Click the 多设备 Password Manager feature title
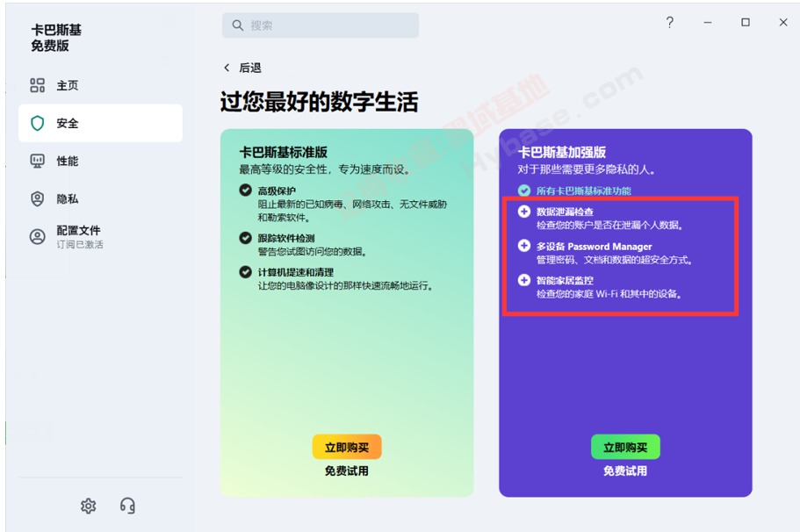The image size is (800, 532). 595,247
